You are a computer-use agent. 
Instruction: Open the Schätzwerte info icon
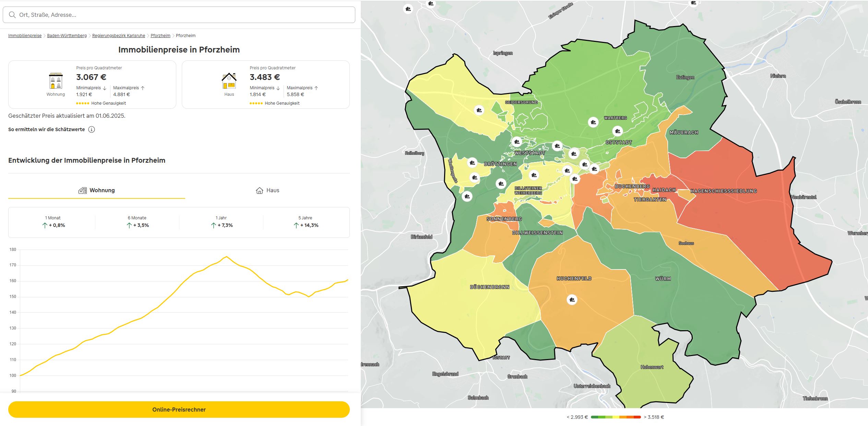pos(91,129)
